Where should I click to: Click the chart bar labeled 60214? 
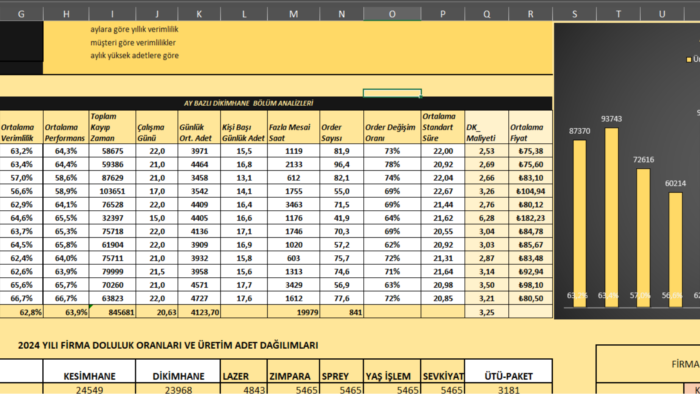[675, 250]
